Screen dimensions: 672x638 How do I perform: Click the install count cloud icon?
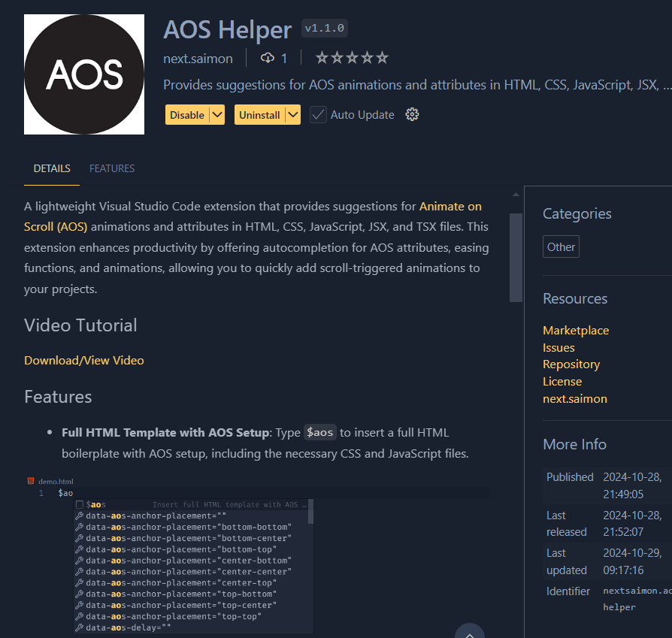coord(268,58)
